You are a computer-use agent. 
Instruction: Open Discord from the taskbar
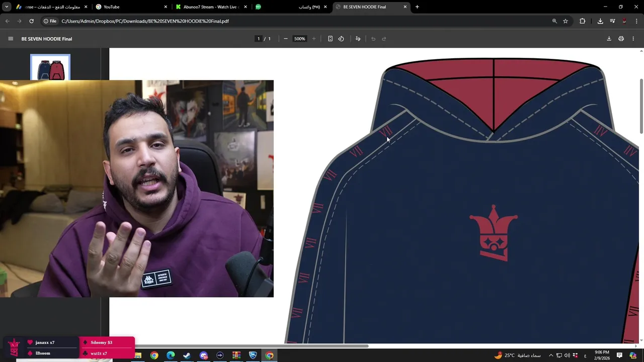pyautogui.click(x=203, y=355)
